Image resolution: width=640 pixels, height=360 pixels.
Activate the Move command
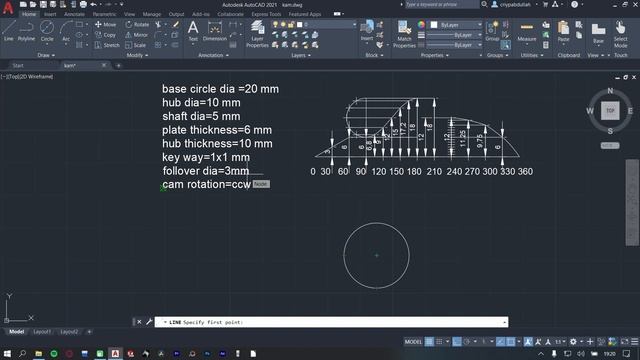coord(105,24)
